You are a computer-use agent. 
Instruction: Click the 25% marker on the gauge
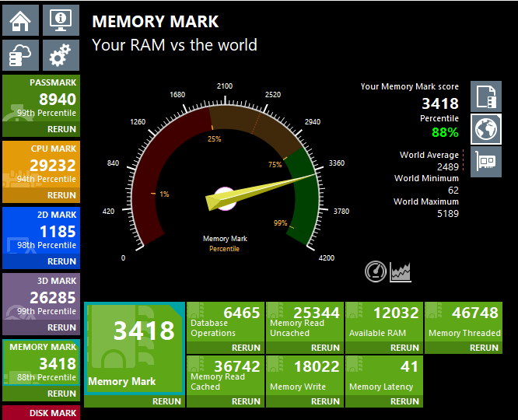(x=214, y=138)
